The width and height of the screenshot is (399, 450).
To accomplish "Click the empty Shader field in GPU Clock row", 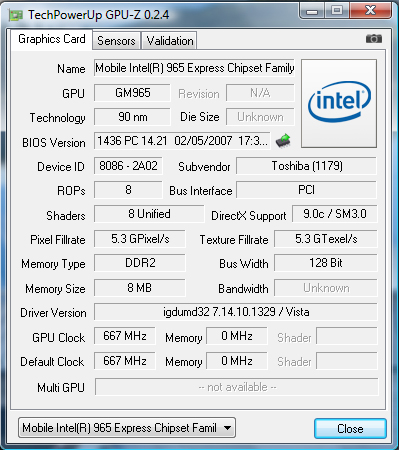I will point(347,336).
